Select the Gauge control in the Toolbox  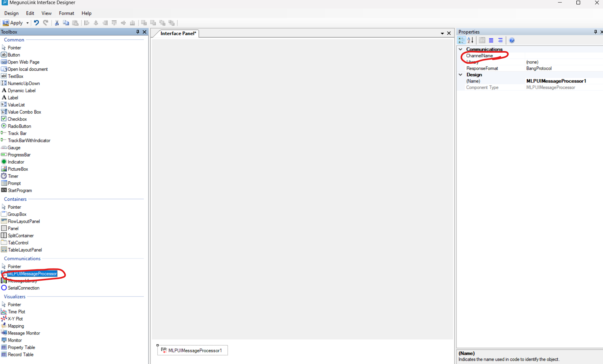(14, 148)
